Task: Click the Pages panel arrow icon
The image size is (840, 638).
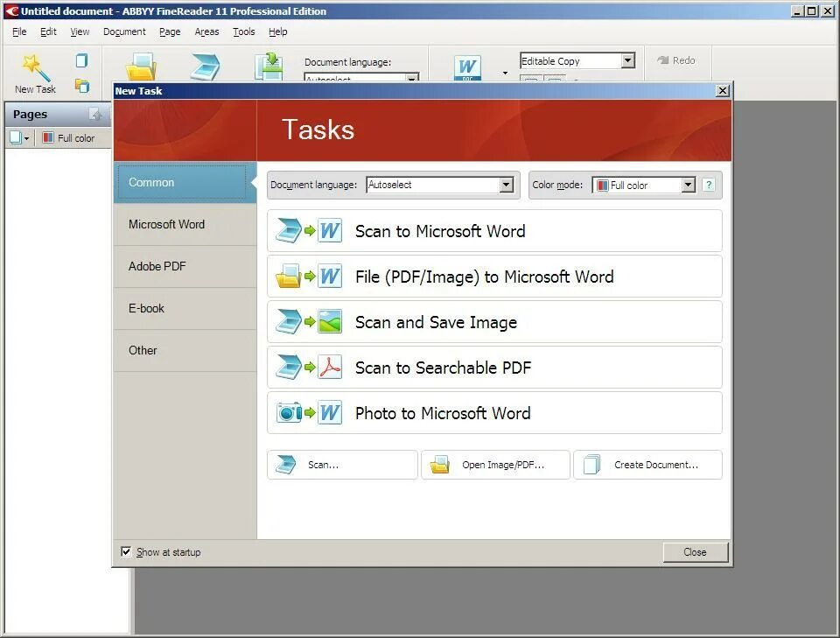Action: [x=96, y=114]
